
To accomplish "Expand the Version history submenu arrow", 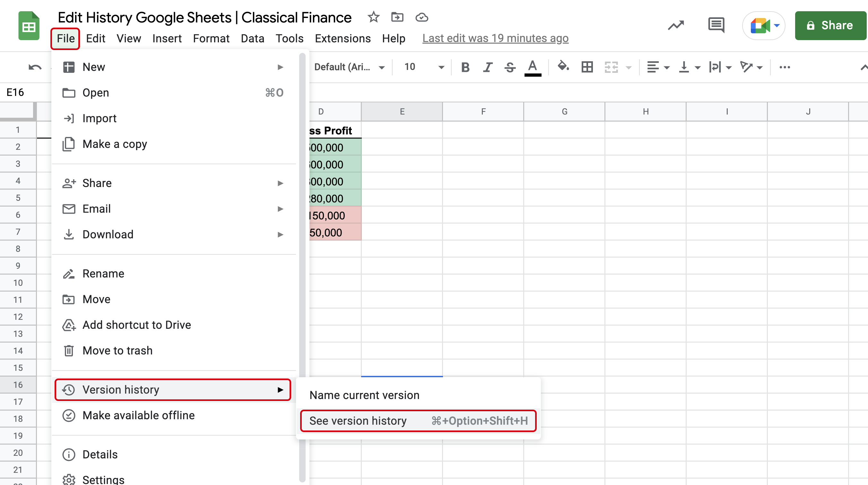I will pos(281,390).
